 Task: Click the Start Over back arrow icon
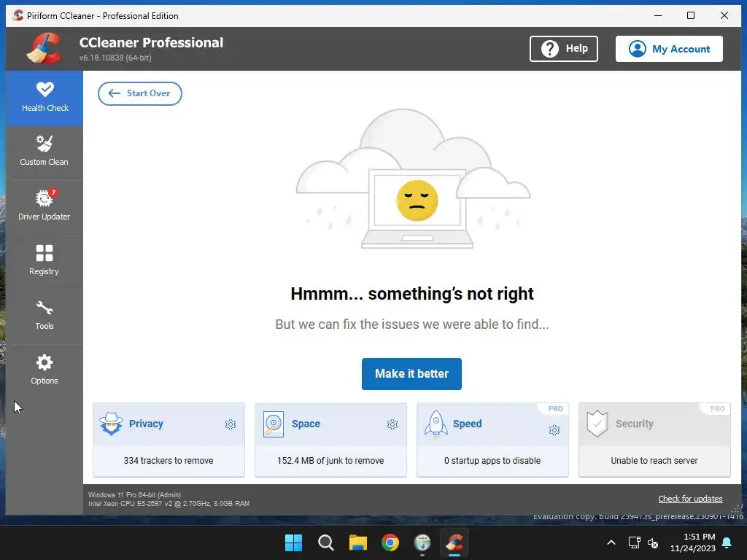(114, 93)
